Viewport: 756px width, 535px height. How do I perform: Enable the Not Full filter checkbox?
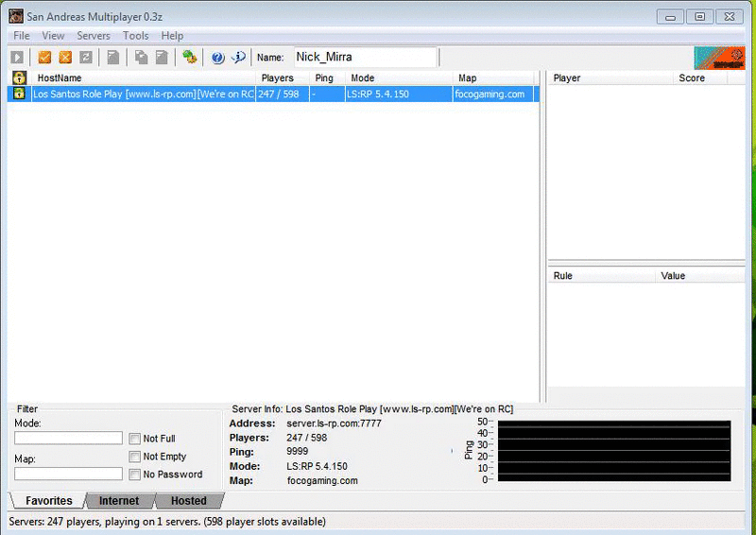134,439
